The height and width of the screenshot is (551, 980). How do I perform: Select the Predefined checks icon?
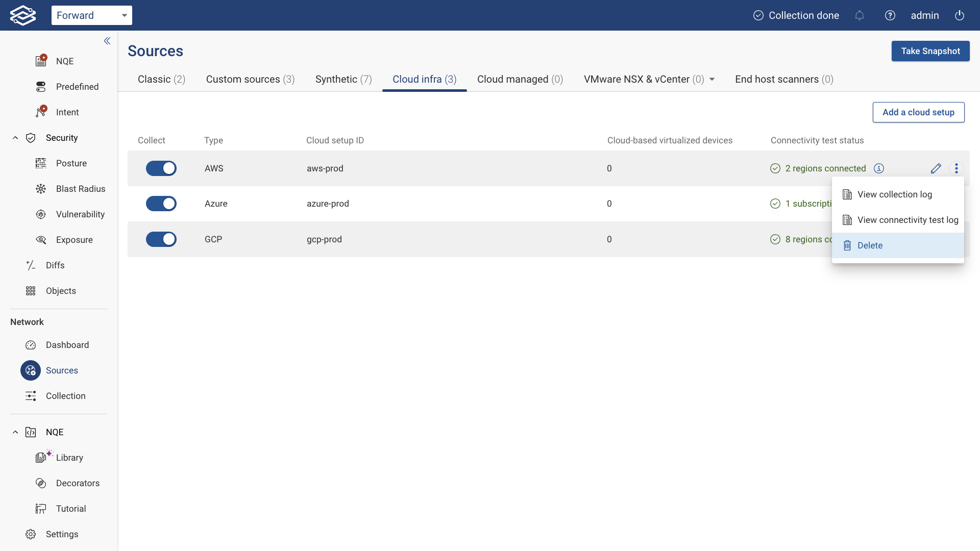coord(41,87)
